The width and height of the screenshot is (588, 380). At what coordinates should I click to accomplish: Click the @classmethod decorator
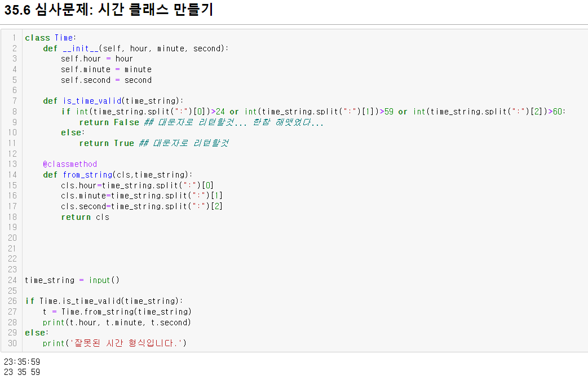70,164
